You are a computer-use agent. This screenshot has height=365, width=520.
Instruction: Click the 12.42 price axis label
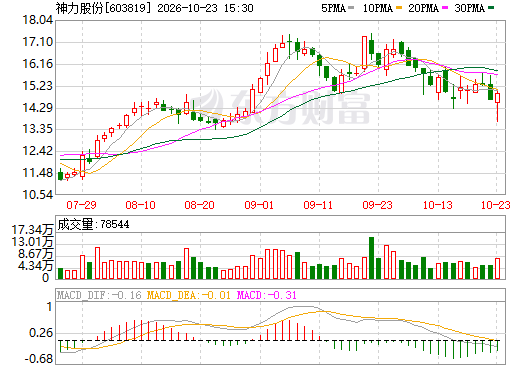pos(37,151)
